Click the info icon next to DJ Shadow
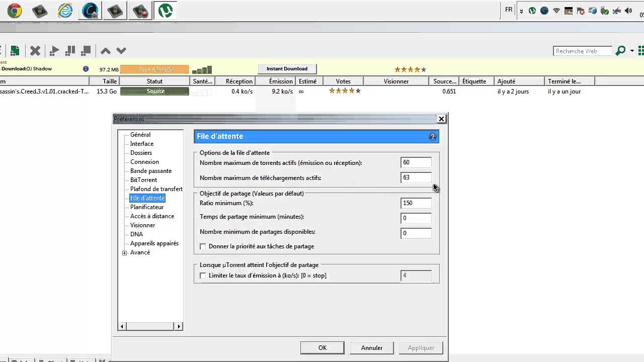Viewport: 644px width, 362px height. pos(86,69)
